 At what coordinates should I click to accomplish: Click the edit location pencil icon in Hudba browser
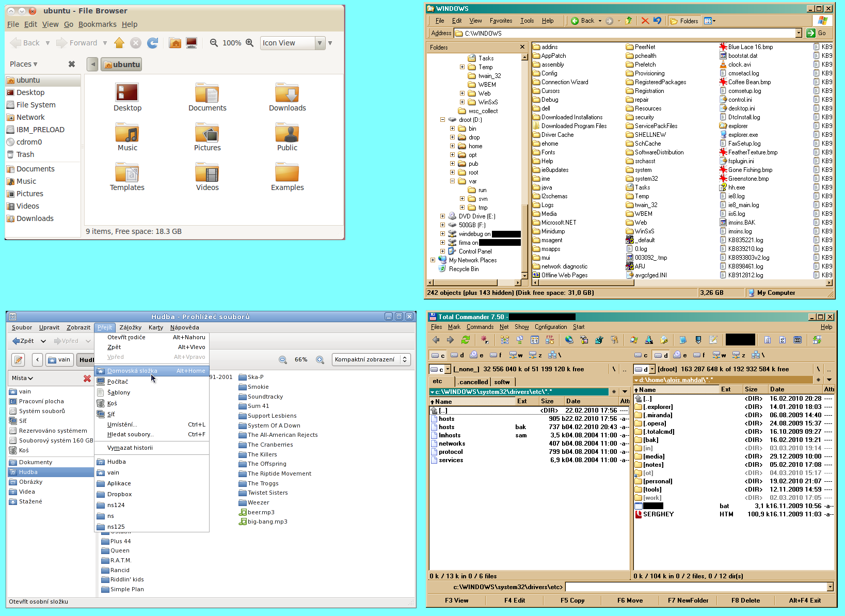(19, 359)
